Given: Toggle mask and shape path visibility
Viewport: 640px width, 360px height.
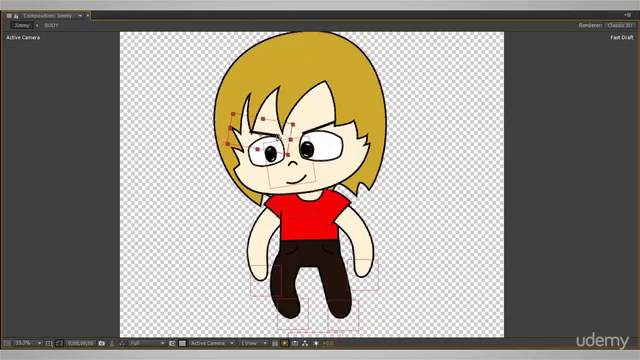Looking at the screenshot, I should [x=59, y=343].
